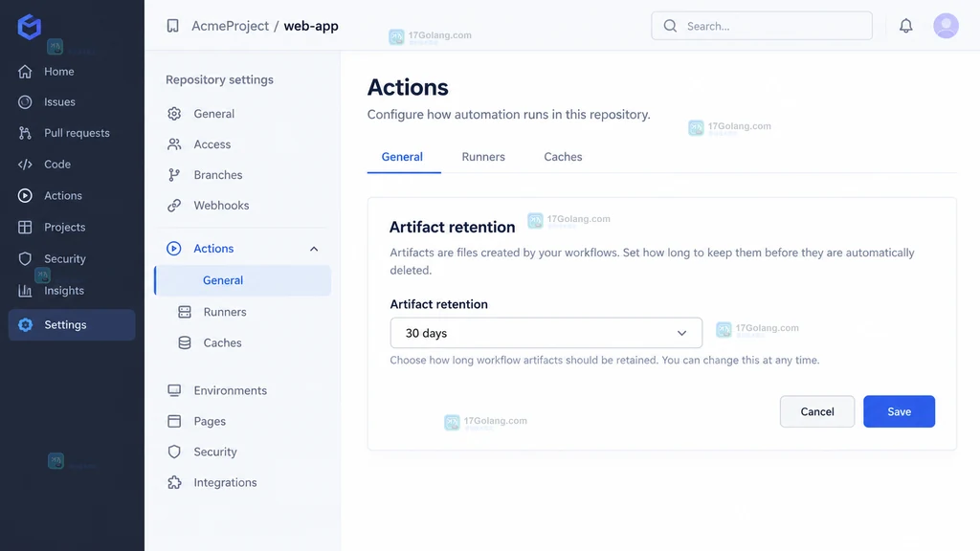The image size is (980, 551).
Task: Open the user avatar menu
Action: (946, 26)
